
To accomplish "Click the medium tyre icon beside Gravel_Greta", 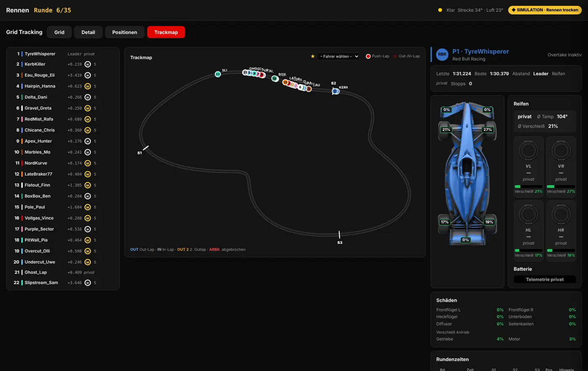I will (x=88, y=108).
